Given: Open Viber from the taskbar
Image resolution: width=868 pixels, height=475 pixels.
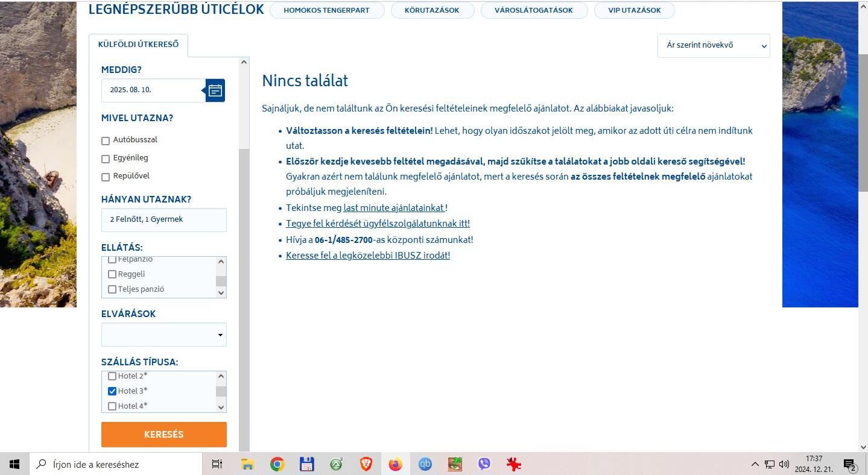Looking at the screenshot, I should point(484,464).
